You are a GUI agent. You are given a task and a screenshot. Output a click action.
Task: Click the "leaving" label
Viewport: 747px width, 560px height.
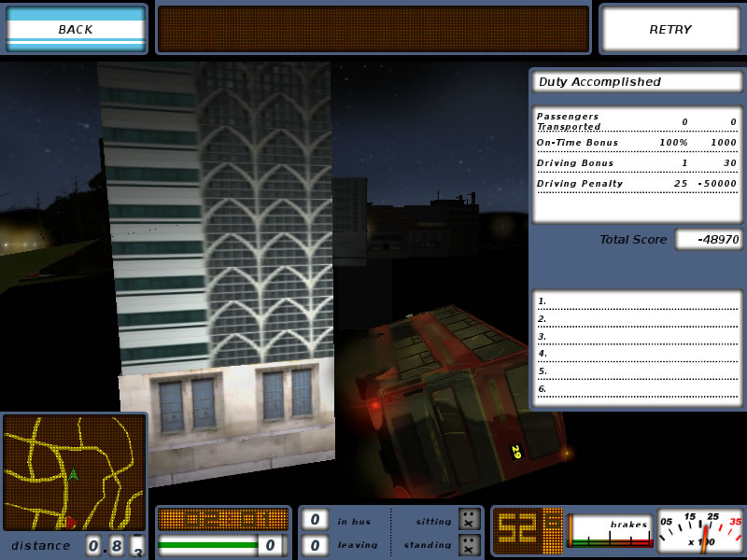[358, 545]
